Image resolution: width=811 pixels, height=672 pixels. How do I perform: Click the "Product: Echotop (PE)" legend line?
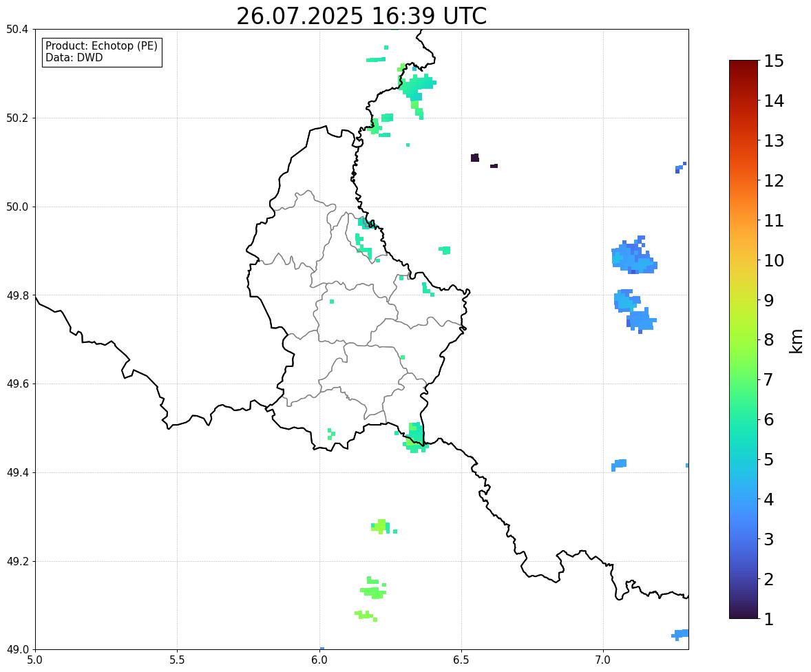click(101, 46)
